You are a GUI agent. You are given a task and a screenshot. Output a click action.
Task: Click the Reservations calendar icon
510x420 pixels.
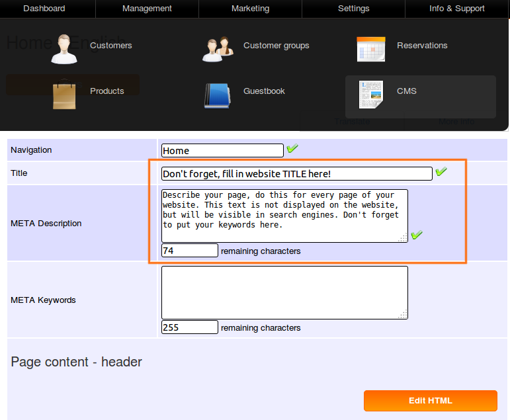(x=370, y=48)
